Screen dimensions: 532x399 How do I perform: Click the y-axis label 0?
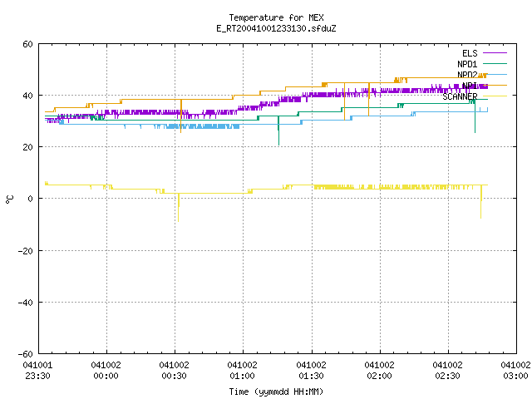click(30, 199)
